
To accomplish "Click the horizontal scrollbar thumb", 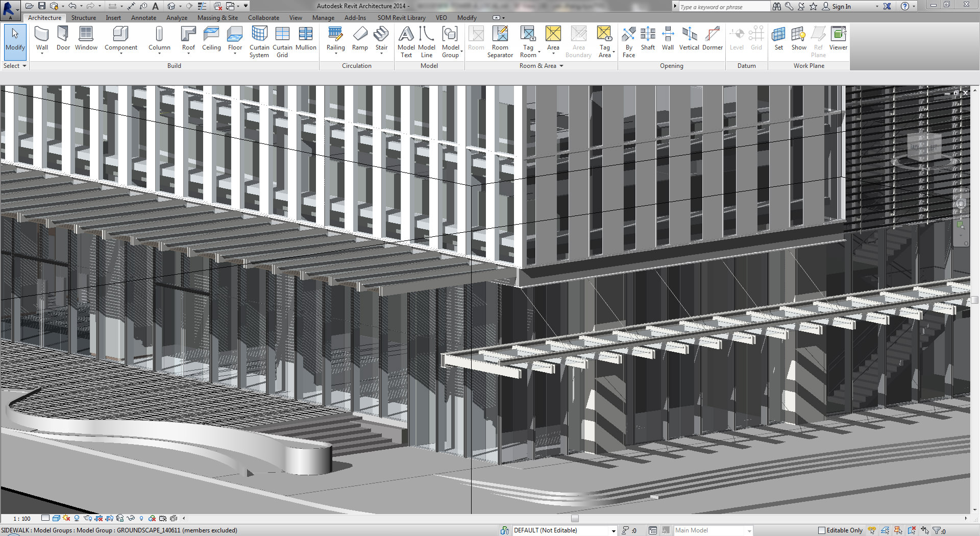I will pos(575,518).
